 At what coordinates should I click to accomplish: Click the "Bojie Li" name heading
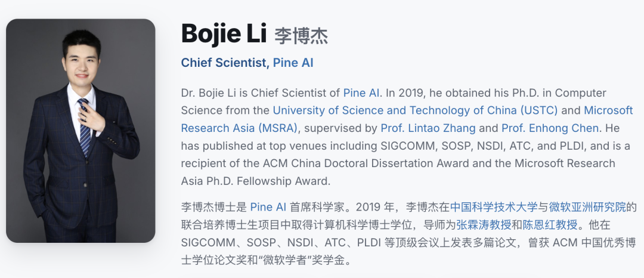pos(224,34)
